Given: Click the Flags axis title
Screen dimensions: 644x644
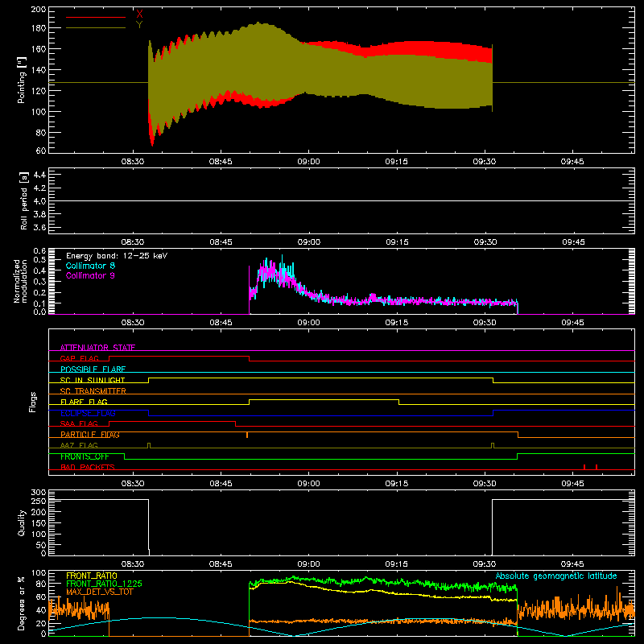Looking at the screenshot, I should click(32, 402).
